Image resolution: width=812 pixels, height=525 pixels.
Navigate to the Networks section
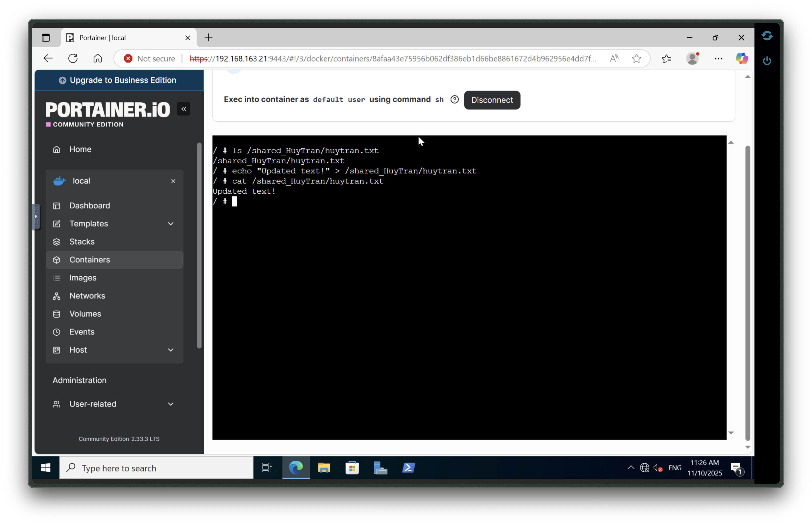[x=87, y=296]
